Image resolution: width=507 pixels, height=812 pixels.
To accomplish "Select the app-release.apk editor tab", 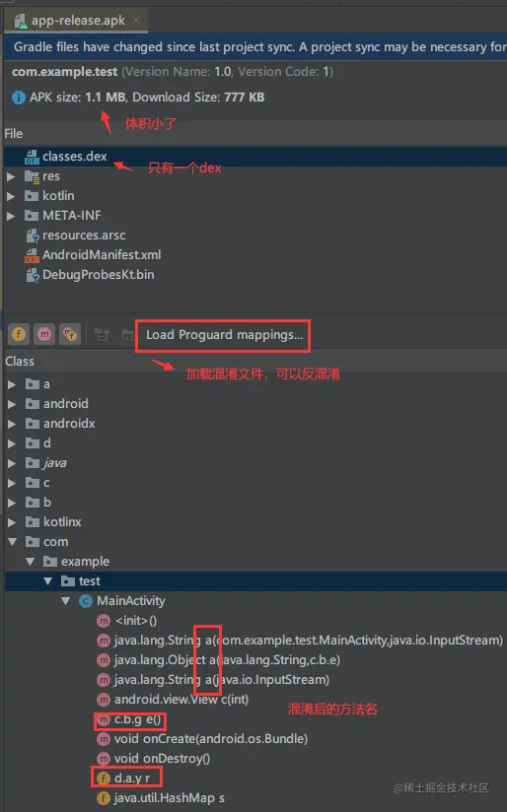I will click(77, 21).
